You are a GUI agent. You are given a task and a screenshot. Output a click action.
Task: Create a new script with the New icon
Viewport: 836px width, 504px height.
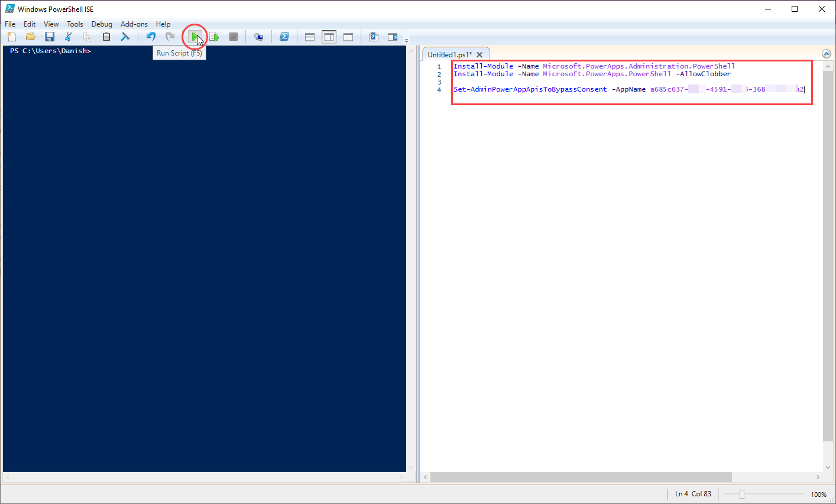tap(12, 37)
